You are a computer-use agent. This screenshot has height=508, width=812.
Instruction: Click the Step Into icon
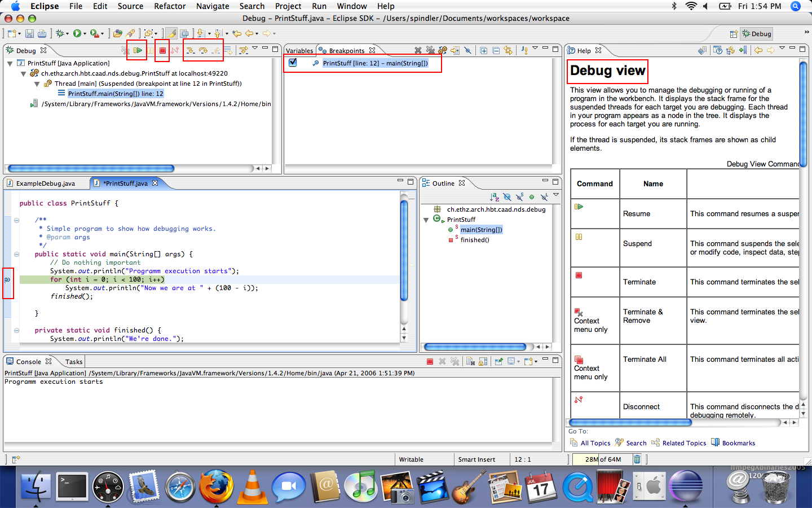191,50
